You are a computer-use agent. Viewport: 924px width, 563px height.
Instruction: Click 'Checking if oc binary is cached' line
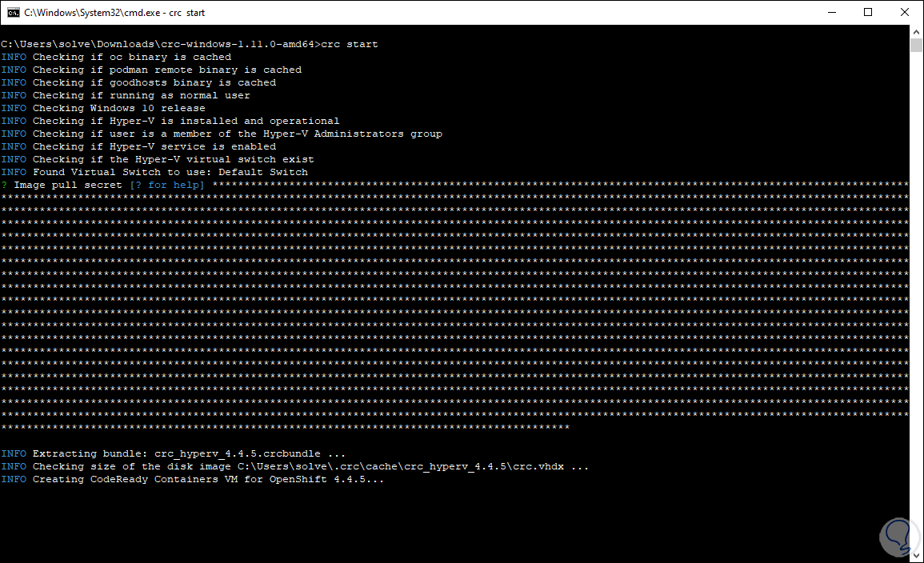pos(116,57)
